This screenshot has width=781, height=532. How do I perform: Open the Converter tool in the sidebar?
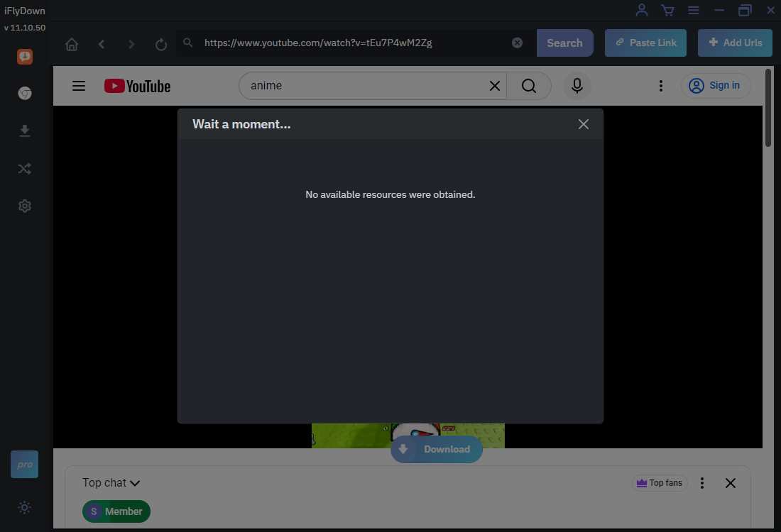(x=24, y=169)
